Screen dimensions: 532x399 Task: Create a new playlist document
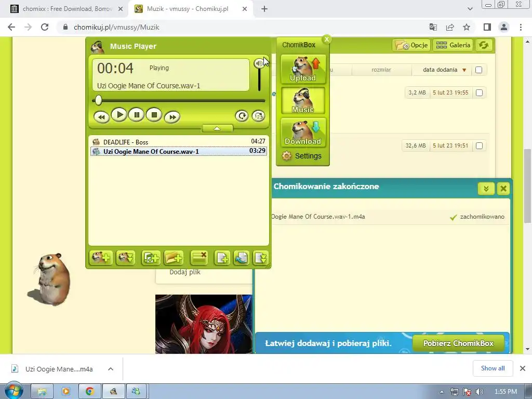(x=222, y=258)
